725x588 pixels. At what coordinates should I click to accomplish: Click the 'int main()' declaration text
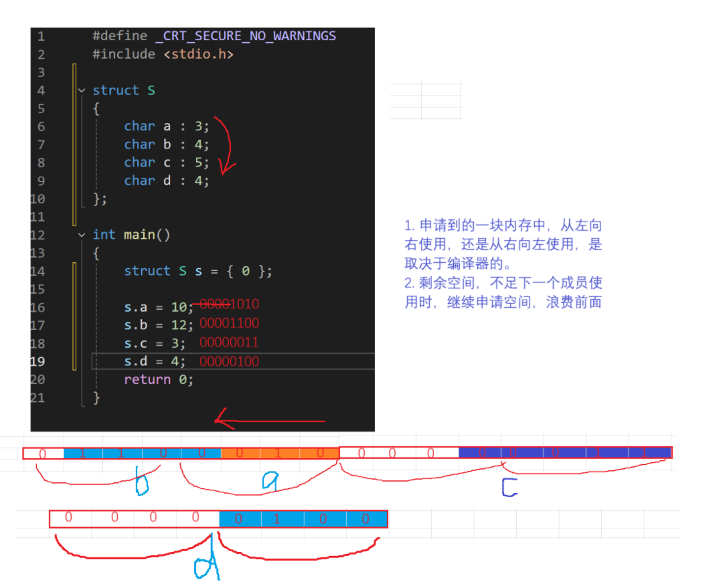[131, 235]
